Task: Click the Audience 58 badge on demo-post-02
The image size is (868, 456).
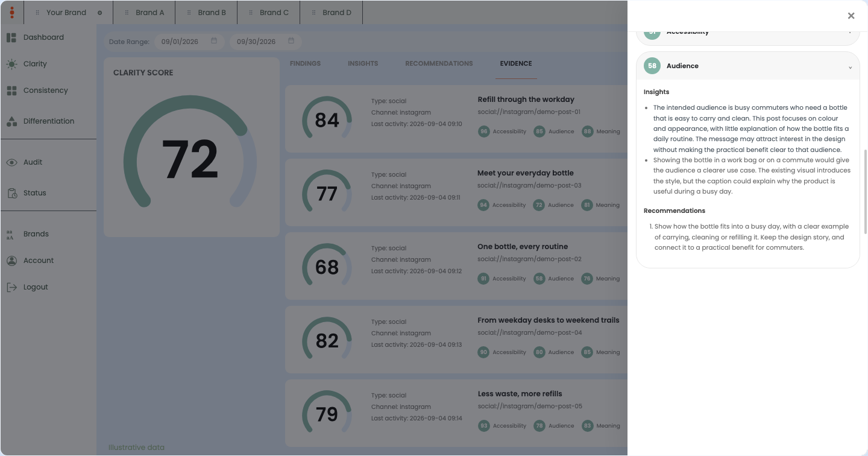Action: click(539, 279)
